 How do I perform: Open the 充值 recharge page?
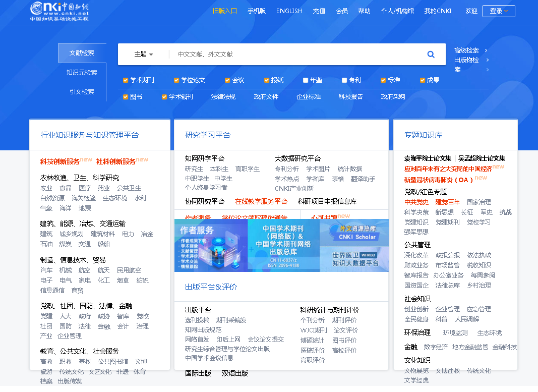click(x=319, y=11)
